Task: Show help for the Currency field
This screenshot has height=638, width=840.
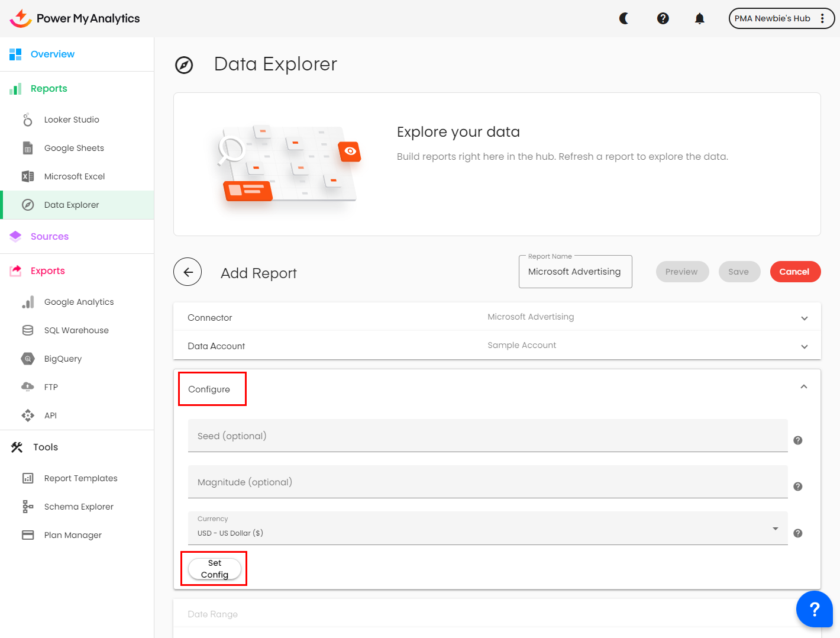Action: click(797, 533)
